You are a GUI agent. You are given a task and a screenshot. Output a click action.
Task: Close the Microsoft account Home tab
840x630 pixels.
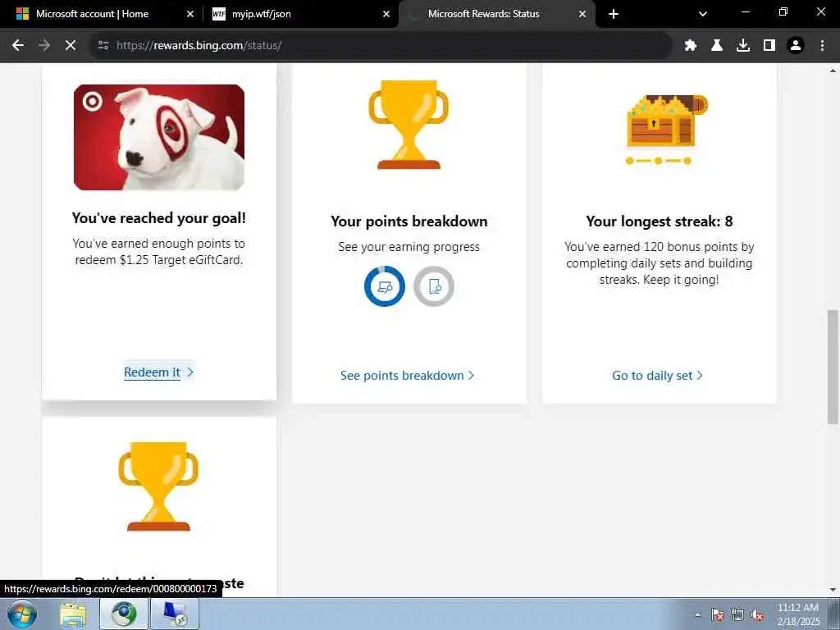(x=190, y=14)
